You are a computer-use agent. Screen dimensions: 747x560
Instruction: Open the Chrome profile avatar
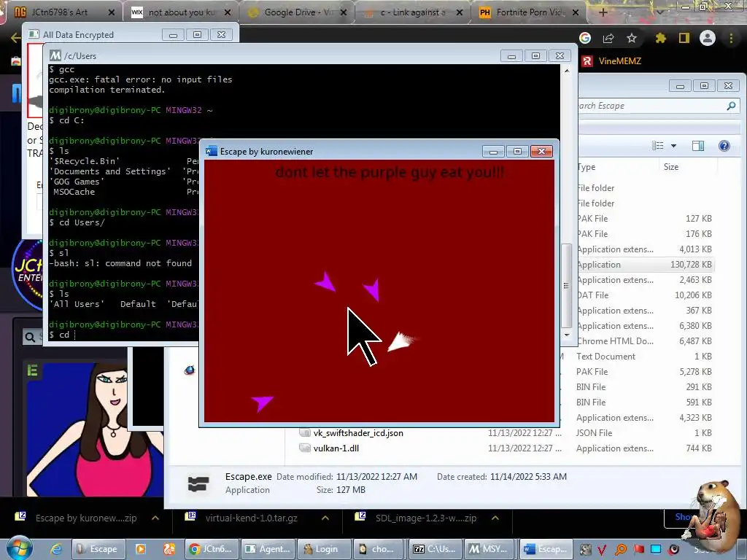click(708, 38)
